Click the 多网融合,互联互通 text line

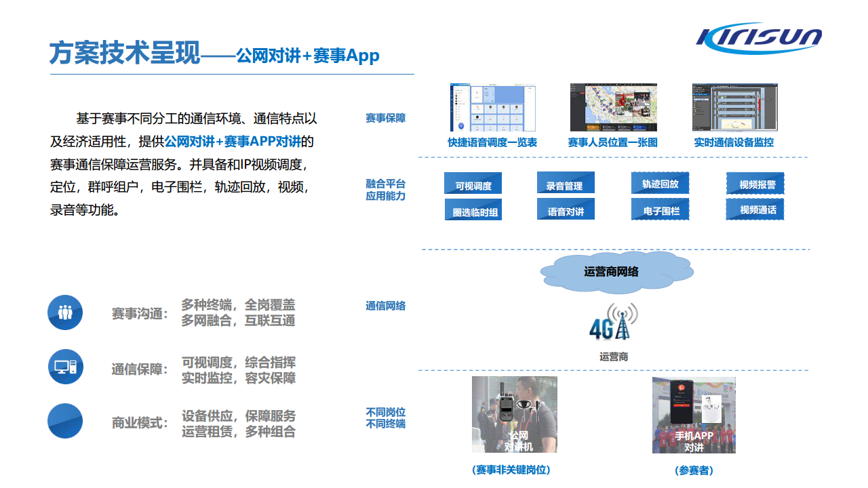click(x=238, y=321)
